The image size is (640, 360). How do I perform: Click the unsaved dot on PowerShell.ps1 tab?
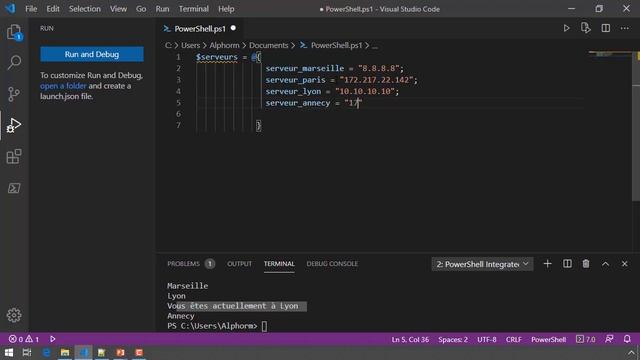tap(233, 28)
